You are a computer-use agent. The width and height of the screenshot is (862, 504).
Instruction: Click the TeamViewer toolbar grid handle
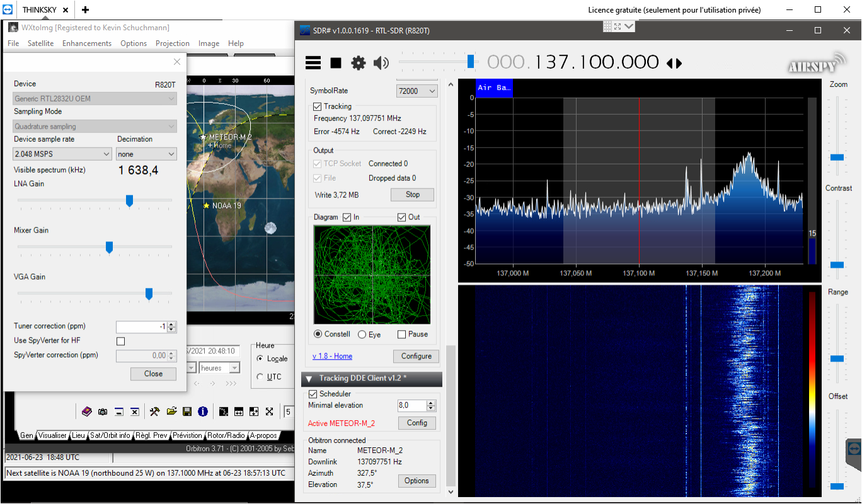coord(607,26)
